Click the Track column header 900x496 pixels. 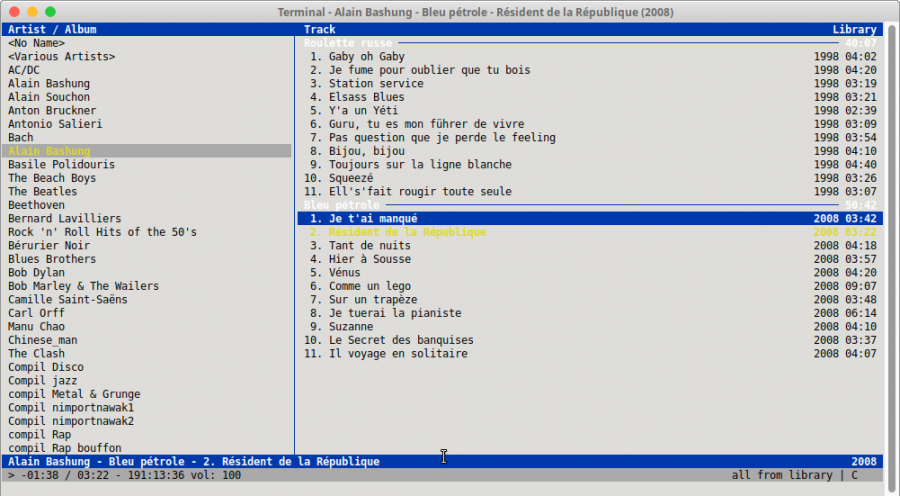[320, 29]
